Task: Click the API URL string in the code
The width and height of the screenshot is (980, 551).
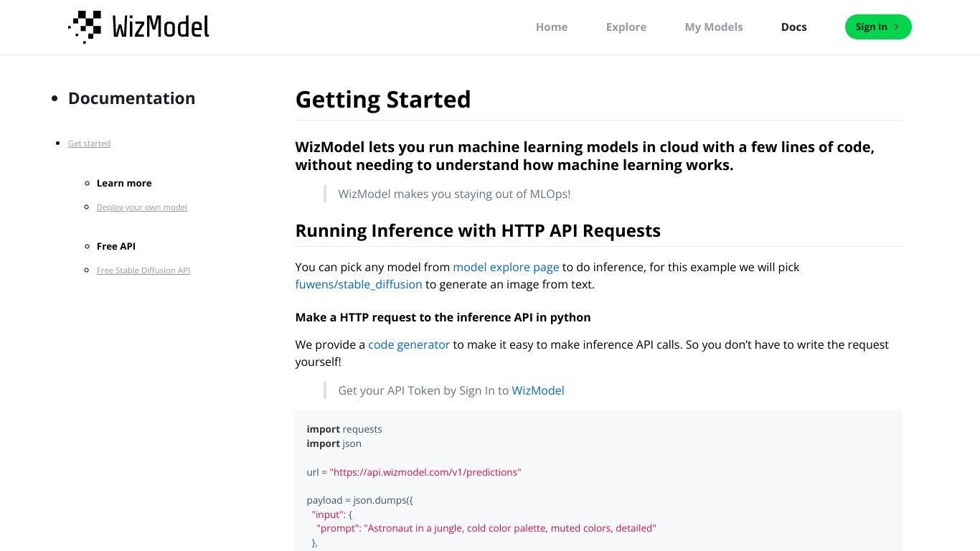Action: [x=425, y=472]
